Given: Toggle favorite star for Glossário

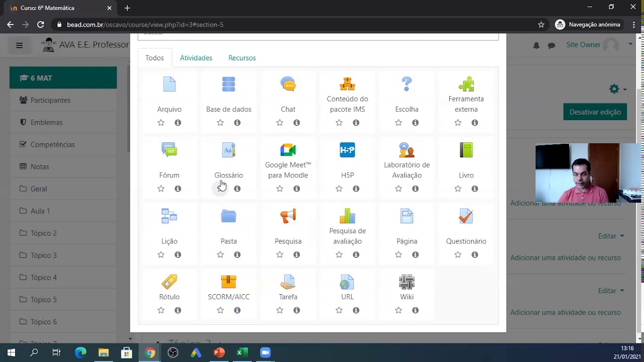Looking at the screenshot, I should click(220, 189).
